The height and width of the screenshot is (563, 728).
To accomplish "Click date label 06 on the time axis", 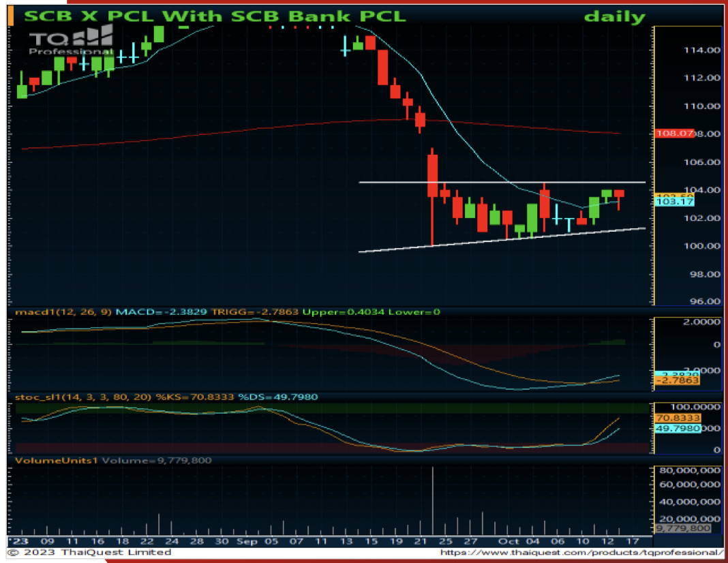I will click(x=558, y=541).
